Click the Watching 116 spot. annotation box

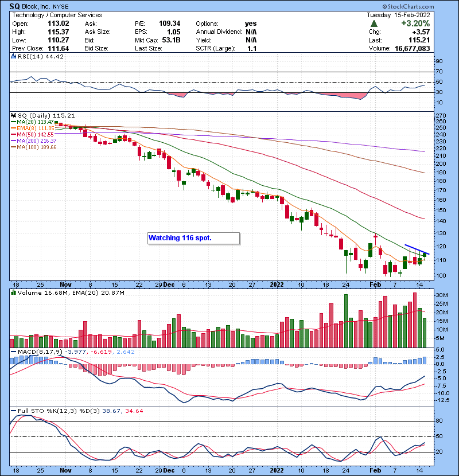[193, 239]
